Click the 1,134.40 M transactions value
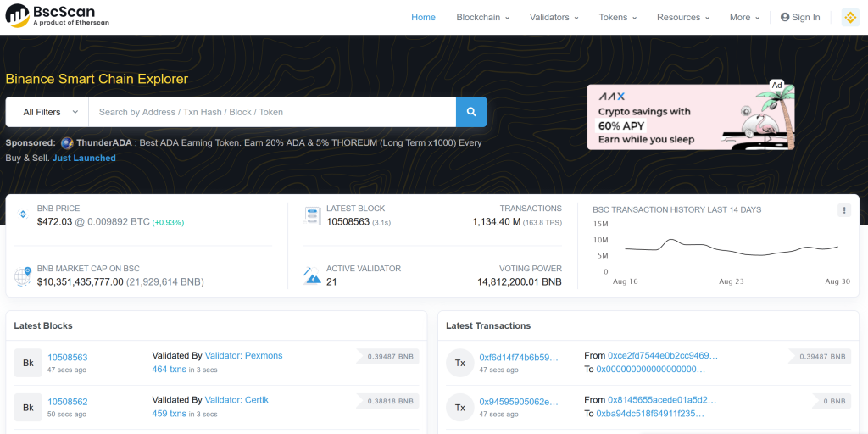 (496, 222)
